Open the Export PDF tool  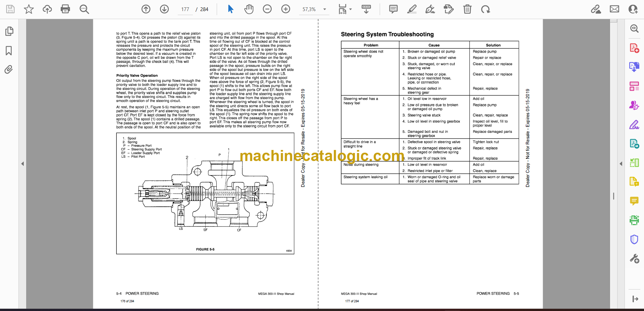click(634, 67)
